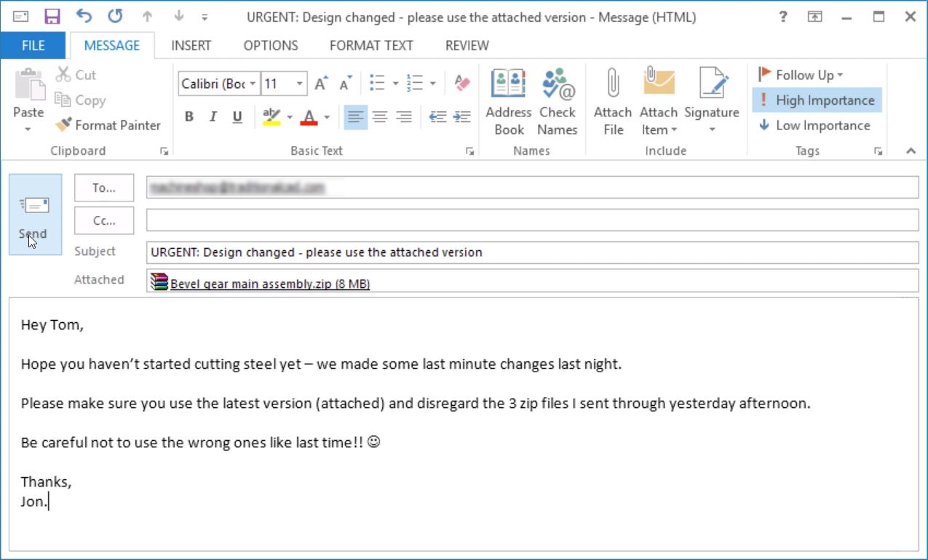Open the Format Text tab
This screenshot has height=560, width=928.
[x=371, y=45]
